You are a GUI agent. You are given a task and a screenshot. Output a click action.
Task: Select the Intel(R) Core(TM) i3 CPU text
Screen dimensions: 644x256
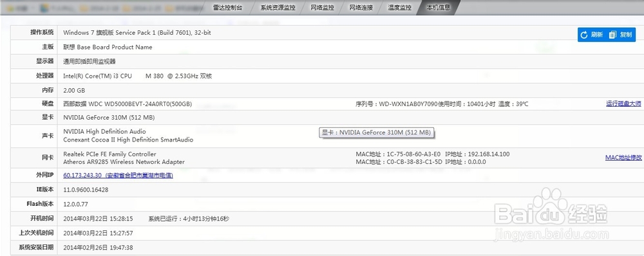point(138,76)
